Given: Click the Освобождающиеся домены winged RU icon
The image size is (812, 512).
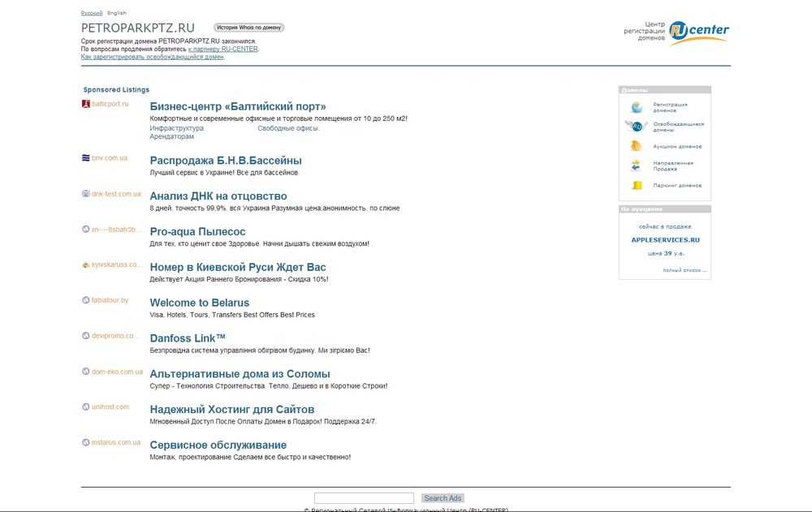Looking at the screenshot, I should coord(636,127).
